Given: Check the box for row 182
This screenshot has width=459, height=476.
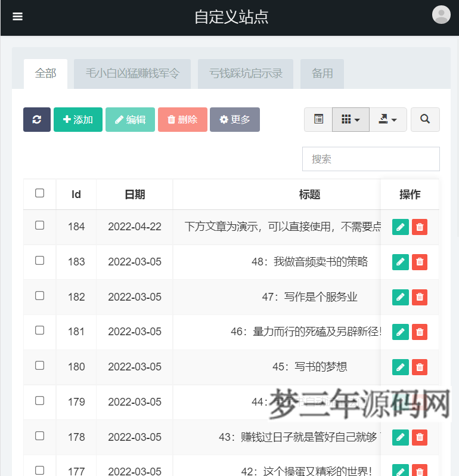Looking at the screenshot, I should (39, 296).
